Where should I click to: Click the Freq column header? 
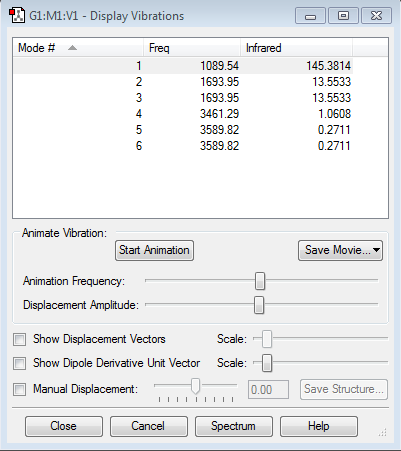[x=192, y=48]
